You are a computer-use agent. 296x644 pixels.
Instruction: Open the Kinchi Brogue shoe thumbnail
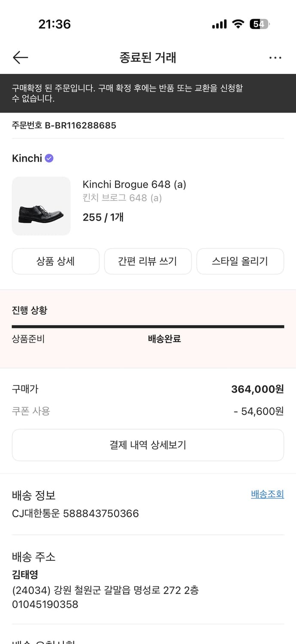point(41,206)
